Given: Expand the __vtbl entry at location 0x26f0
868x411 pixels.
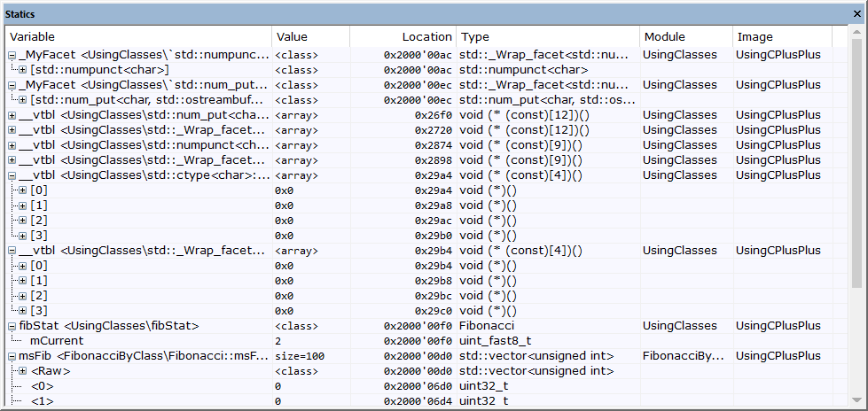Looking at the screenshot, I should [12, 115].
